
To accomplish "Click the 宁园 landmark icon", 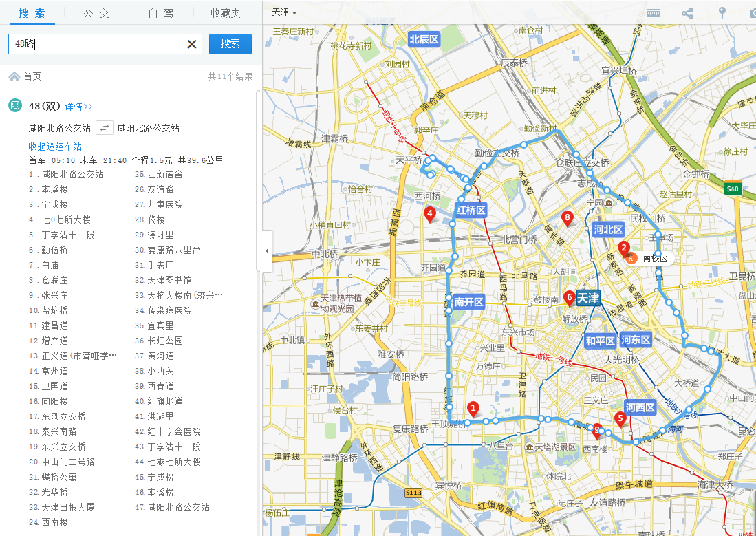I will pyautogui.click(x=609, y=202).
